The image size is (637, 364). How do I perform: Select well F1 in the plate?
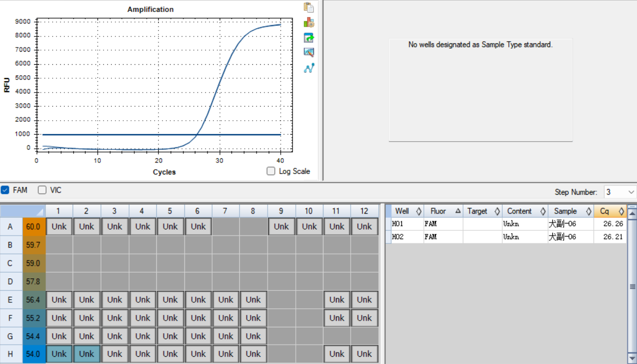(59, 318)
